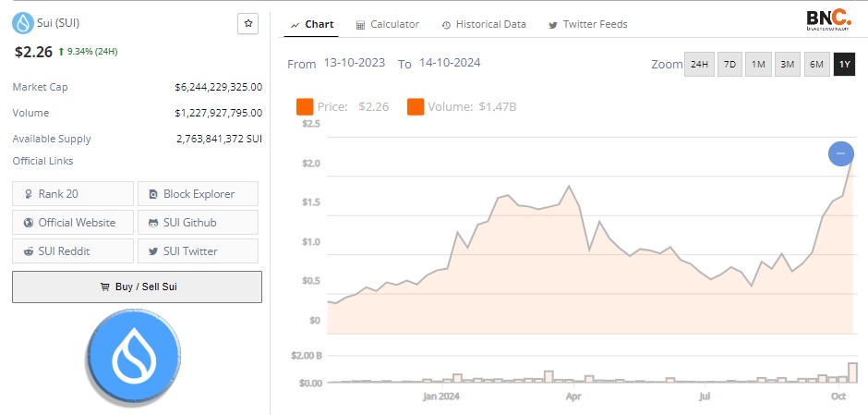Click the To date field 14-10-2024
The width and height of the screenshot is (868, 415).
click(450, 63)
